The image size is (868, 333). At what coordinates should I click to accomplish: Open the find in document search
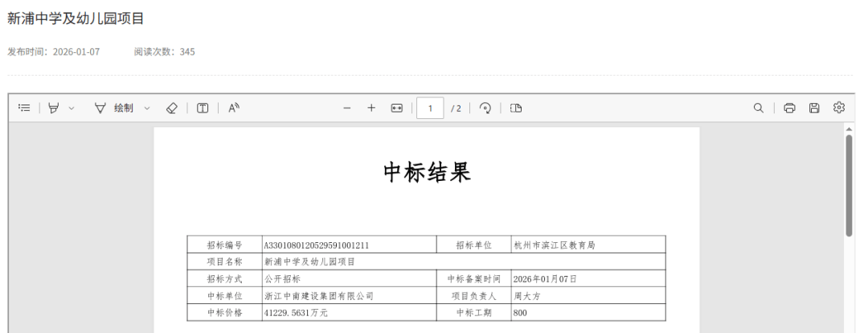coord(758,108)
